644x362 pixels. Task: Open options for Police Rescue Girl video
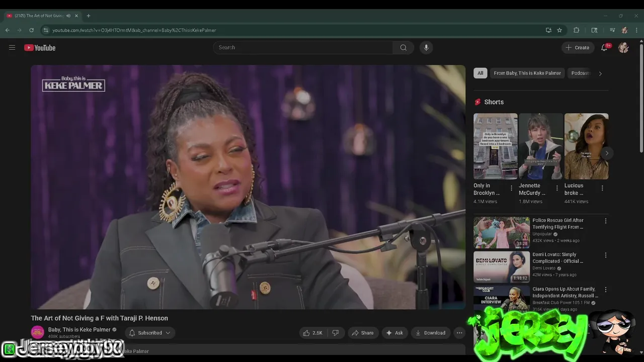[606, 221]
